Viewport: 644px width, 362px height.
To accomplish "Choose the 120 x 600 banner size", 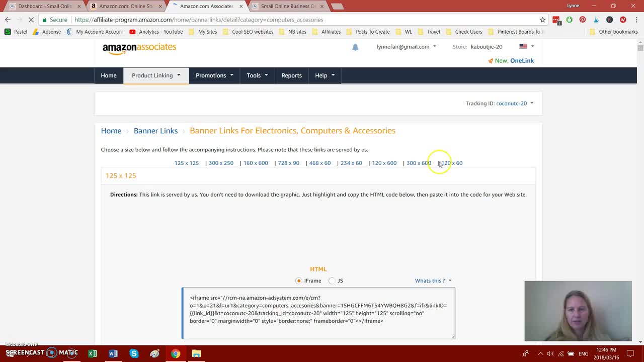I will [x=384, y=163].
